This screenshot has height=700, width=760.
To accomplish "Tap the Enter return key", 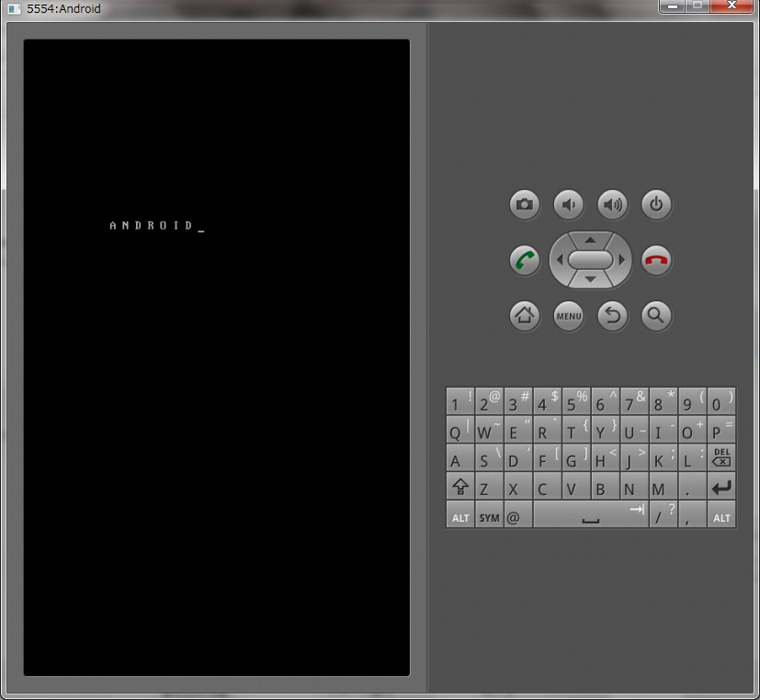I will (721, 486).
